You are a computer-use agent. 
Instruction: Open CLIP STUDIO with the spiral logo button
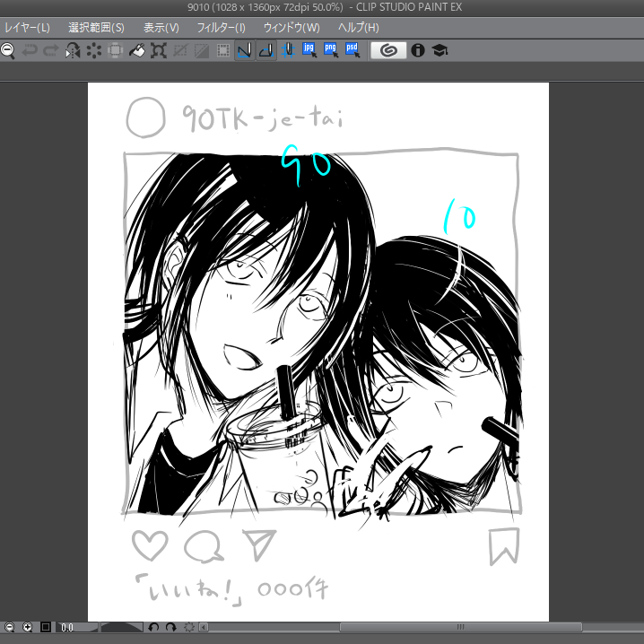point(388,50)
